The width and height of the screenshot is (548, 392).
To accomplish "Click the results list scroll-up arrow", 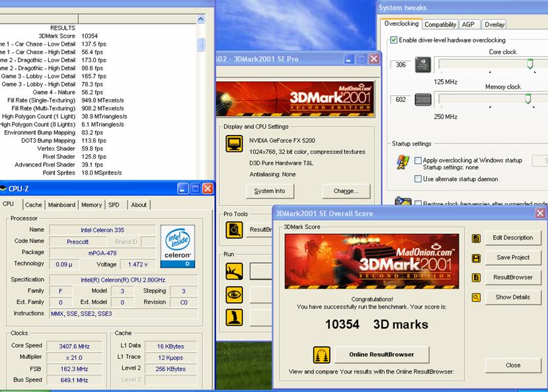I will point(201,19).
